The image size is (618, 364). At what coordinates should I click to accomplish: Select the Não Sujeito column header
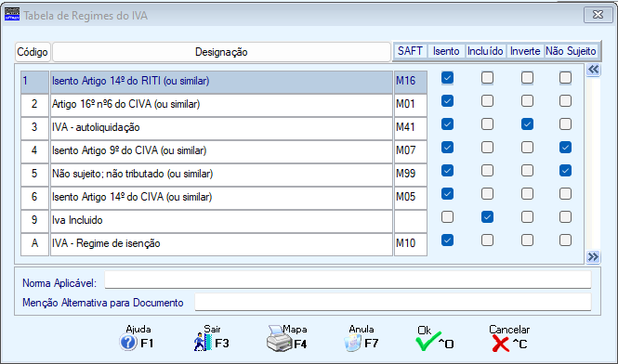point(571,51)
